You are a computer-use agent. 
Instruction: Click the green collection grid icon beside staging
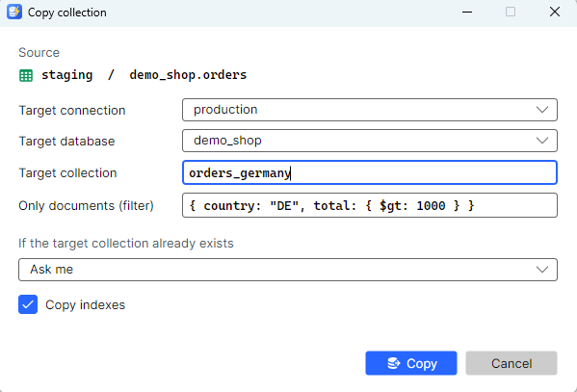tap(26, 75)
